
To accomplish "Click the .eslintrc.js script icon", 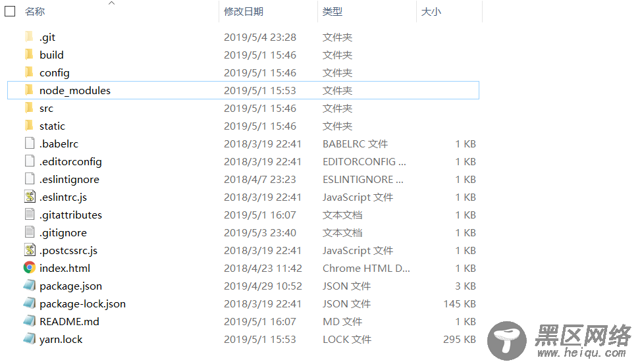I will [30, 197].
